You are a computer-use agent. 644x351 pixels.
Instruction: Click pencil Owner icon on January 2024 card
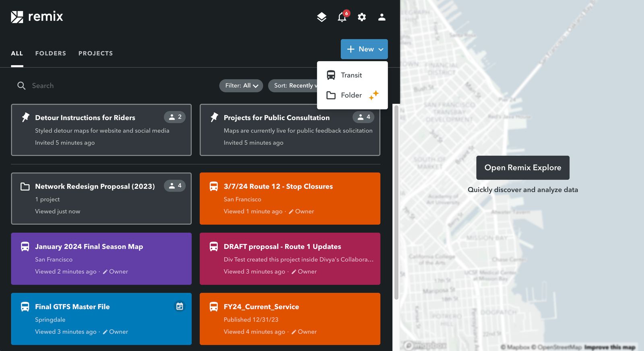tap(105, 272)
